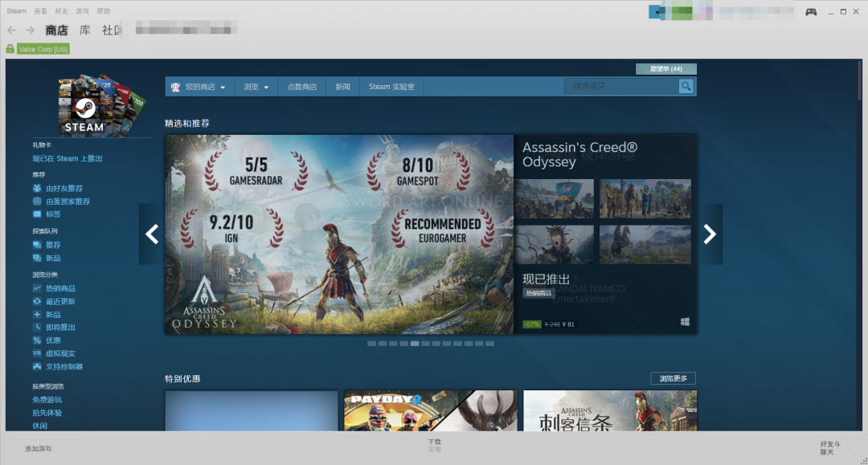Click the back navigation arrow

[x=11, y=31]
